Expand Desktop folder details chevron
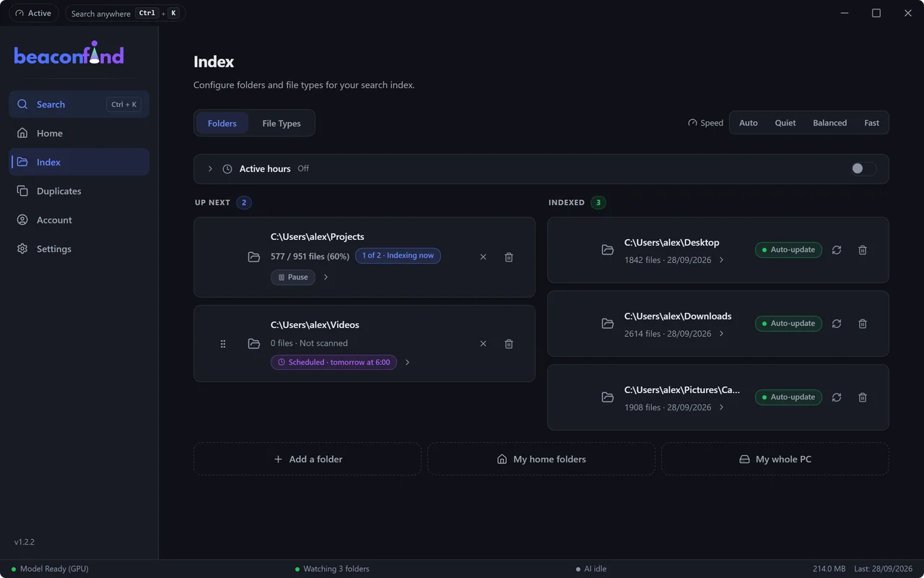Image resolution: width=924 pixels, height=578 pixels. click(x=721, y=260)
